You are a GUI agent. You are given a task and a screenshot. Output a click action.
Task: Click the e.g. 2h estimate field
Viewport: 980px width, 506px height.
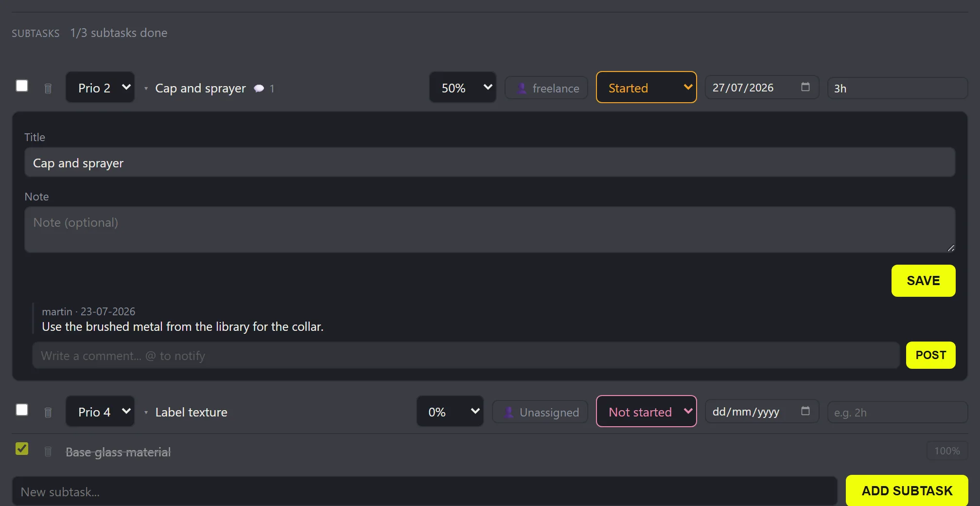click(897, 412)
